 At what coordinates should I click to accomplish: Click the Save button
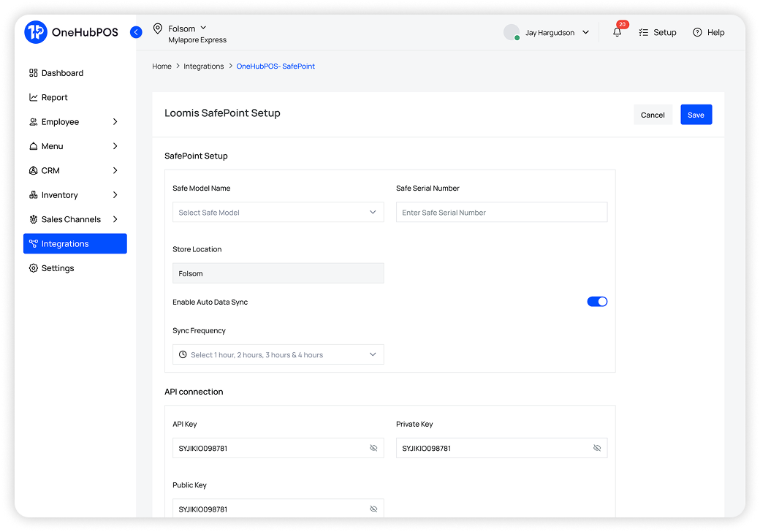pyautogui.click(x=696, y=115)
